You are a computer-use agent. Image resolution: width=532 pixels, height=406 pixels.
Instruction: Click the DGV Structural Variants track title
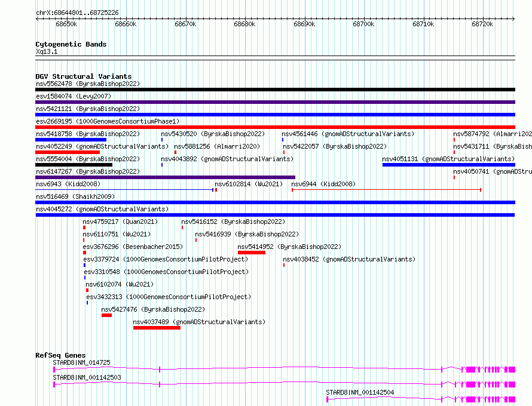coord(84,76)
